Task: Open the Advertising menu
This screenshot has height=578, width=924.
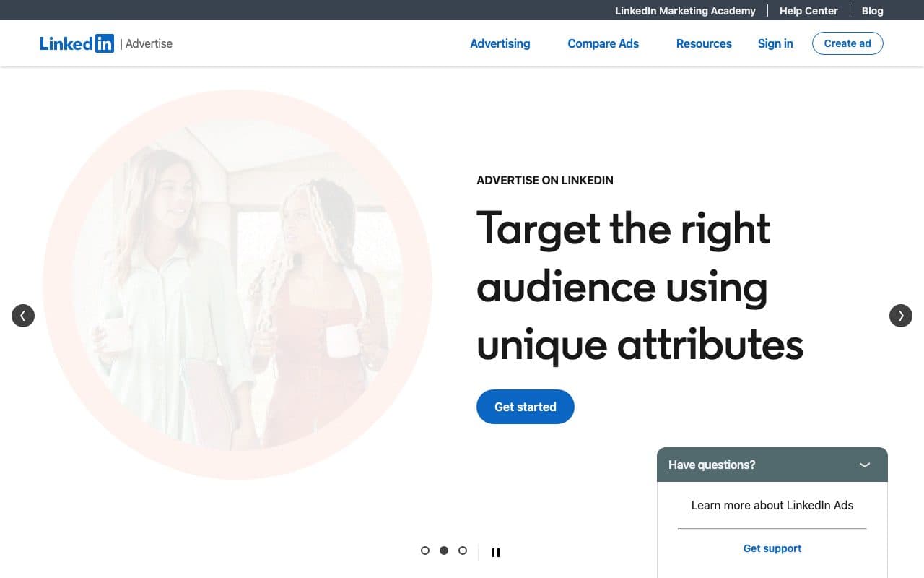Action: (500, 43)
